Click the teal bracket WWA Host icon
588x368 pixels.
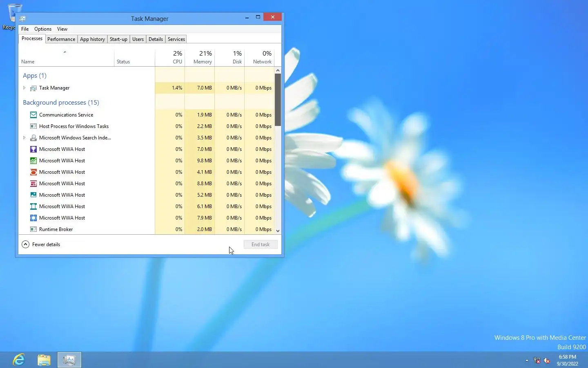[33, 206]
